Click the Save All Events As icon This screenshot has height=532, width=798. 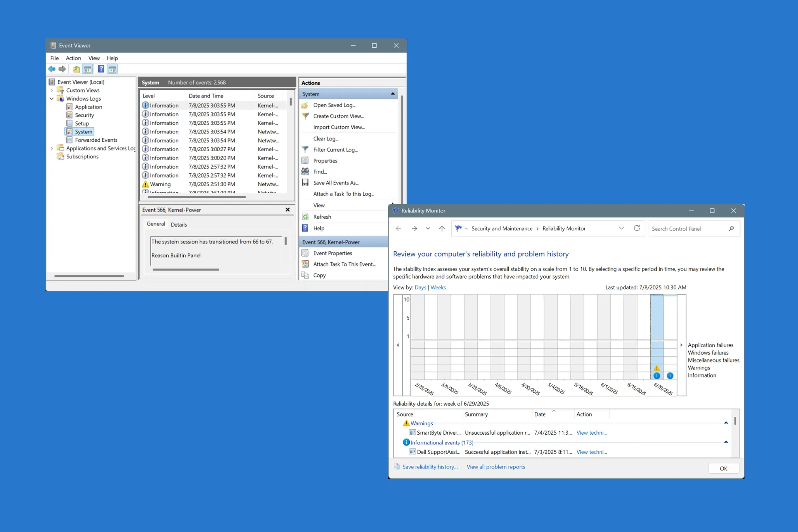306,182
